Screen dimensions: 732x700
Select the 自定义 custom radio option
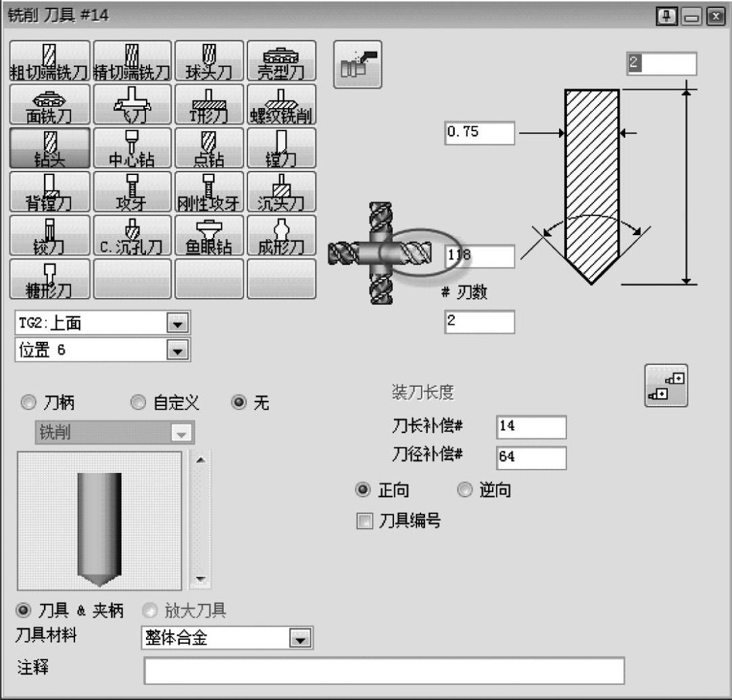click(x=138, y=403)
